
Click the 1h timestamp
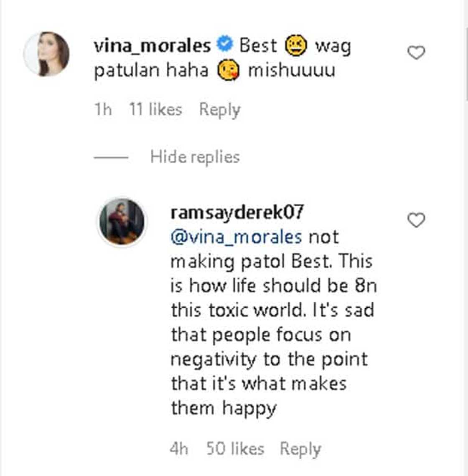[103, 109]
